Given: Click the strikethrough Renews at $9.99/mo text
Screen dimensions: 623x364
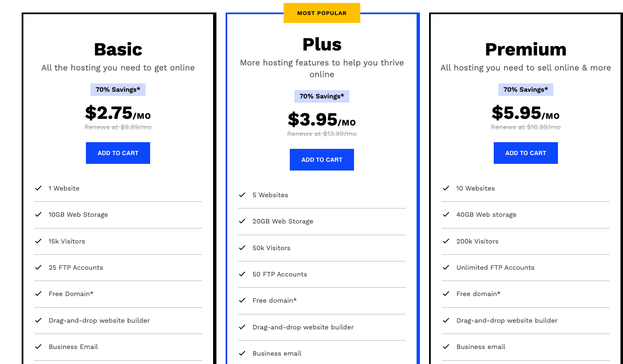Looking at the screenshot, I should 118,127.
